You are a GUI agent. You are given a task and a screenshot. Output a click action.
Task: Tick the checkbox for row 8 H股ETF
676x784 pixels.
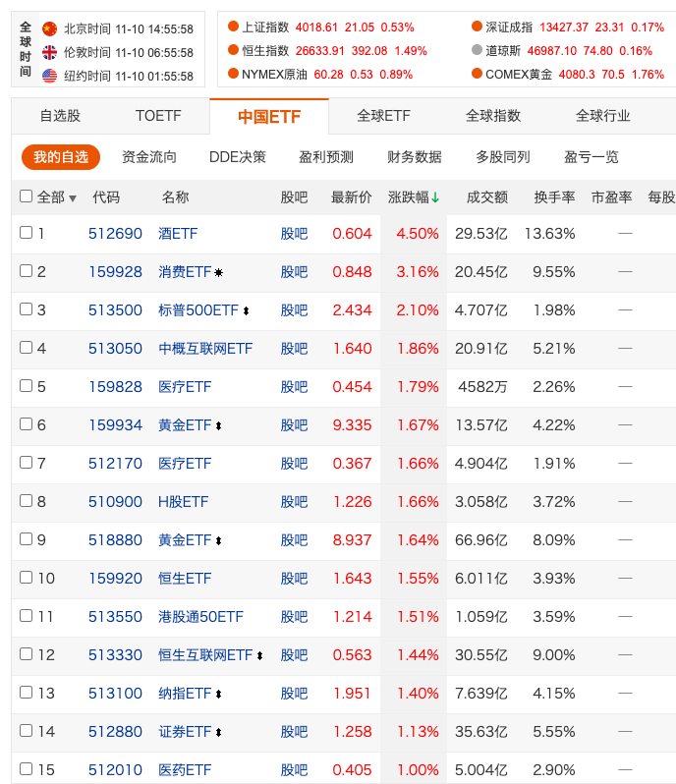point(26,500)
